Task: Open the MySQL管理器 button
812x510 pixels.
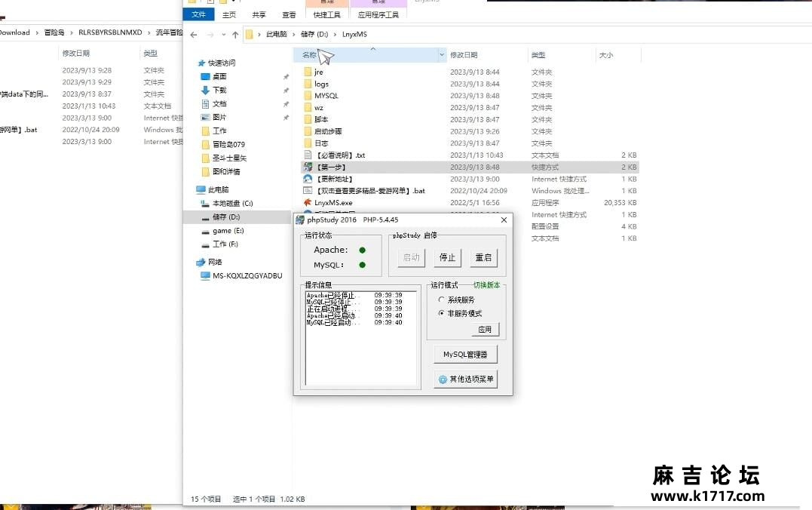Action: point(465,355)
